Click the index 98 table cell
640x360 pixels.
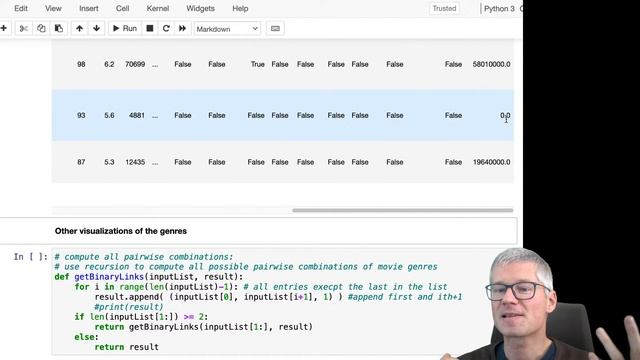(x=81, y=64)
